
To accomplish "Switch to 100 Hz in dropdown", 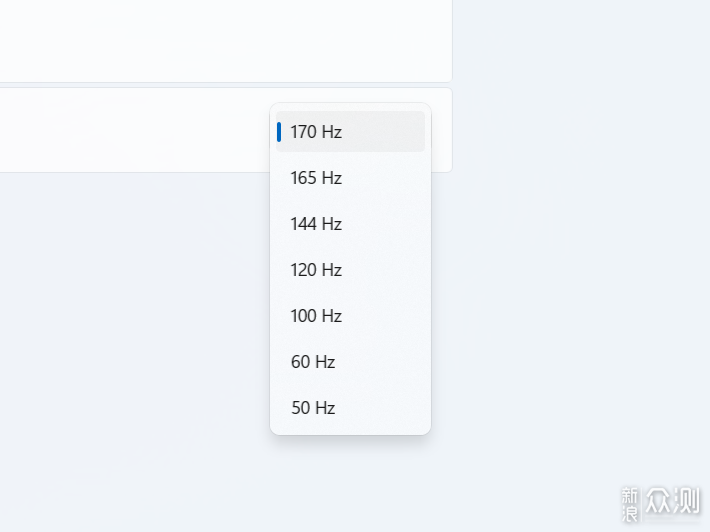I will pyautogui.click(x=350, y=316).
